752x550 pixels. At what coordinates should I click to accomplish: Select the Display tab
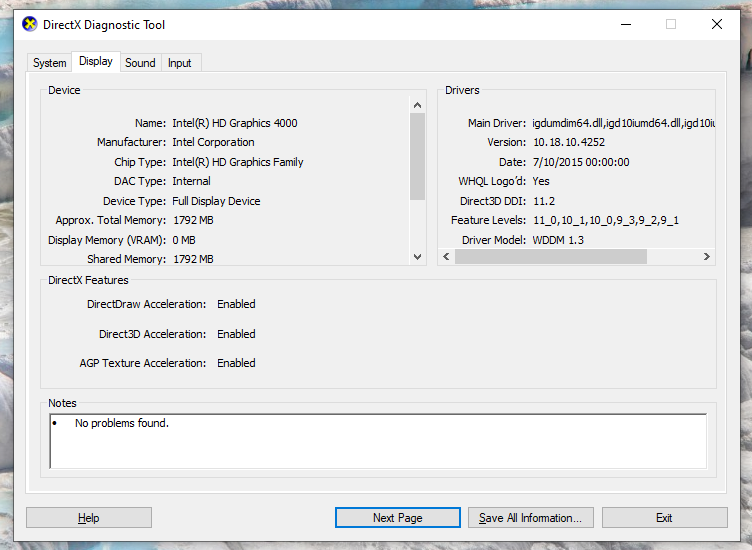pos(96,61)
